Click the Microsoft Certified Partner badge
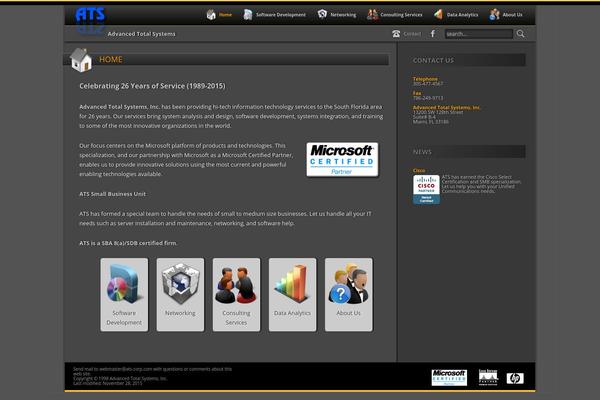This screenshot has height=400, width=600. point(342,160)
